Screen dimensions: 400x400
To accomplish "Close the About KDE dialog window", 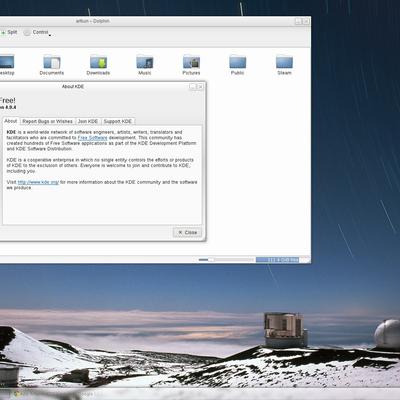I will (200, 87).
